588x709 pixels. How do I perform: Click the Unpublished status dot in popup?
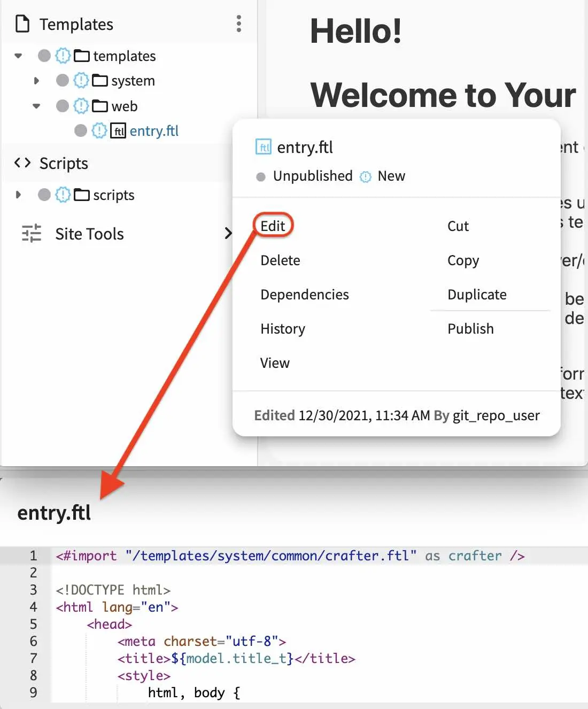pos(261,176)
